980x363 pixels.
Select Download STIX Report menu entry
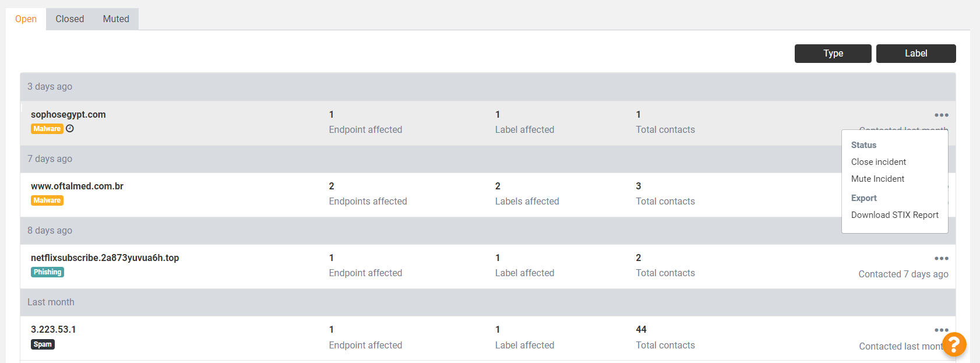coord(894,215)
